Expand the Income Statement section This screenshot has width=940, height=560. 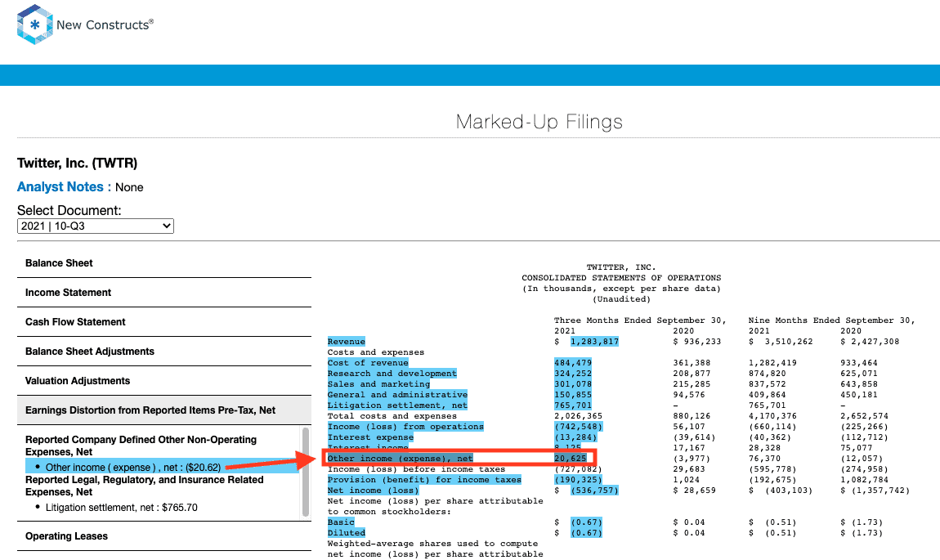pyautogui.click(x=164, y=293)
